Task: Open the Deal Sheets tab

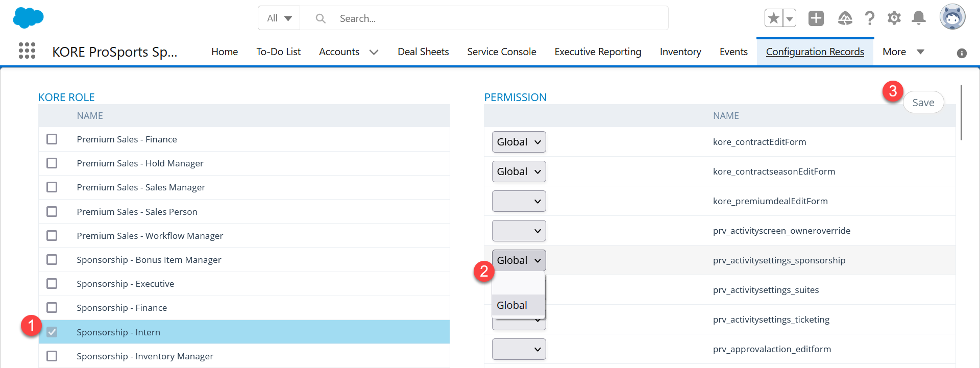Action: 423,52
